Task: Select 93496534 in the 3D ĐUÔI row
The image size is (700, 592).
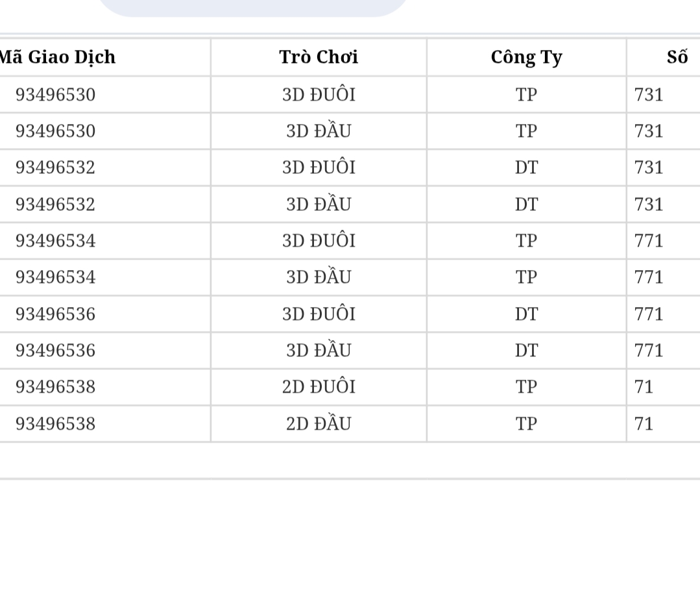Action: [x=55, y=241]
